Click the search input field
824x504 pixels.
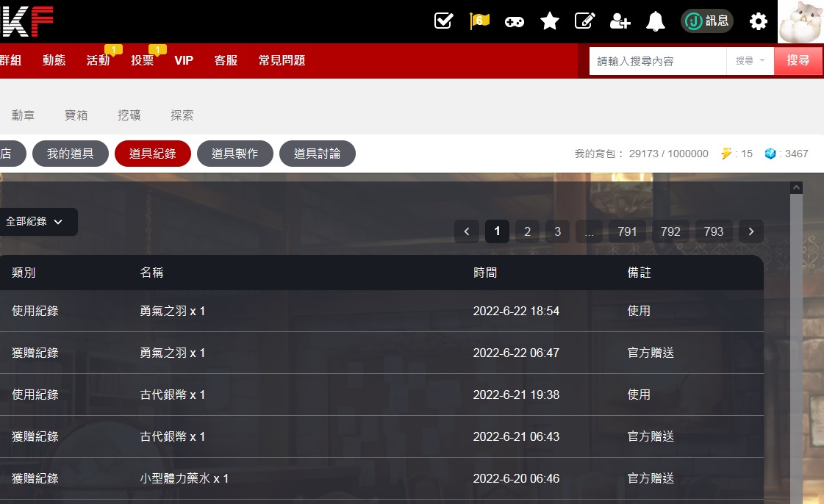tap(657, 61)
